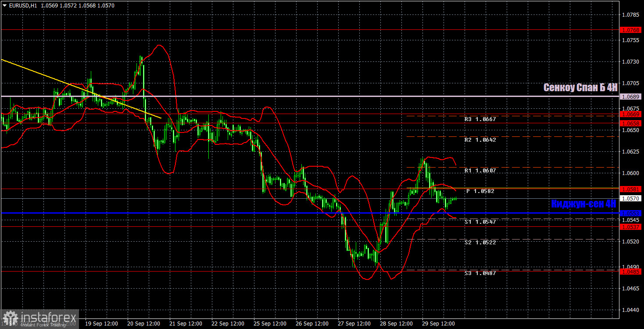Click the 1.0785 price scale value

[x=631, y=15]
